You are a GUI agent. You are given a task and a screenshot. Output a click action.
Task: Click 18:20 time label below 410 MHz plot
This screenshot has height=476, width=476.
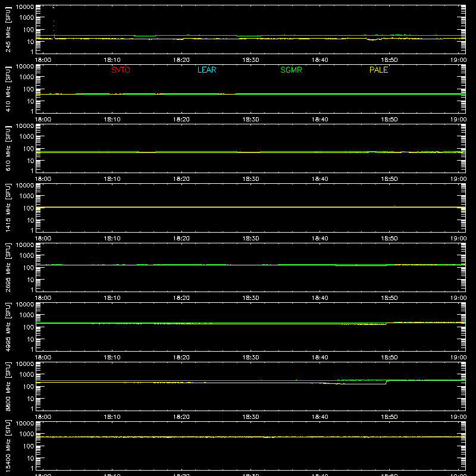point(181,120)
